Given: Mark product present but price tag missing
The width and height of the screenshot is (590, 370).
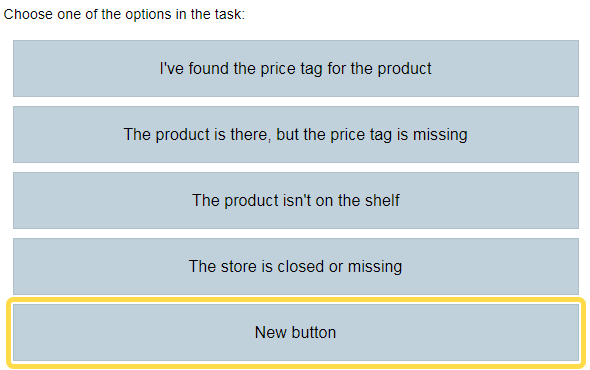Looking at the screenshot, I should click(296, 134).
